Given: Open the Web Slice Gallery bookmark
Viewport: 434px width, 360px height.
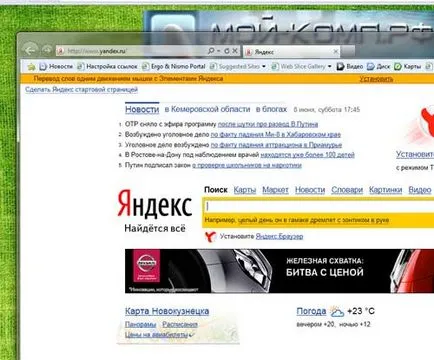Looking at the screenshot, I should (298, 67).
